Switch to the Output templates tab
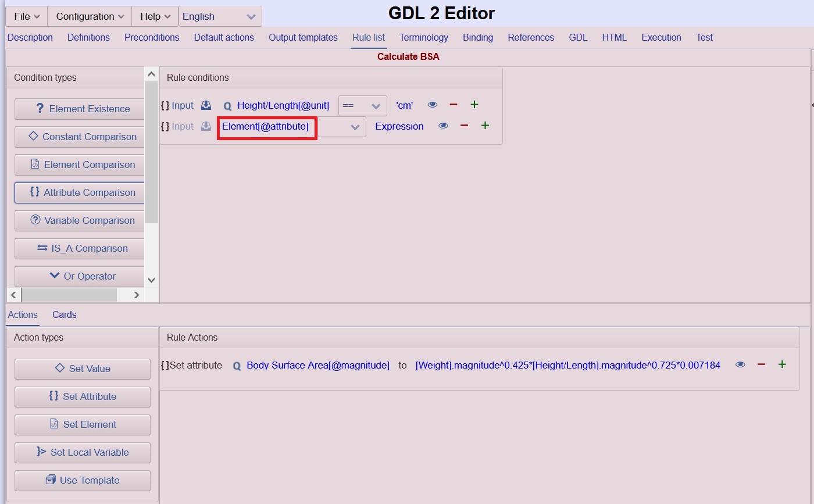The width and height of the screenshot is (814, 504). 303,37
